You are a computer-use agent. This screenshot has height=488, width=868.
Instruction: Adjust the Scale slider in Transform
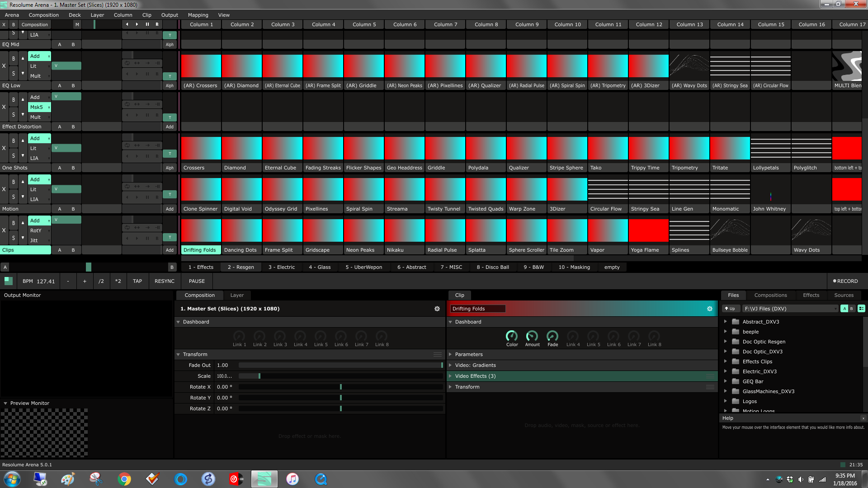pos(259,376)
